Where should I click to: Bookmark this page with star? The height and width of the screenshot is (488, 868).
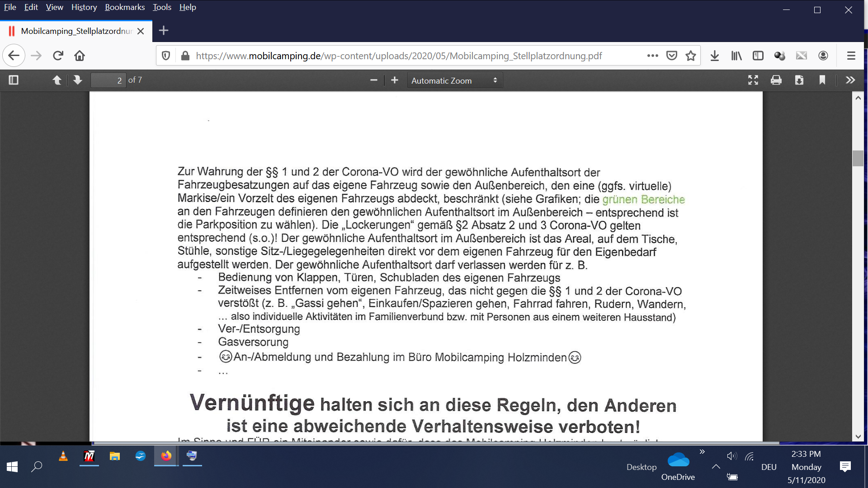[690, 56]
